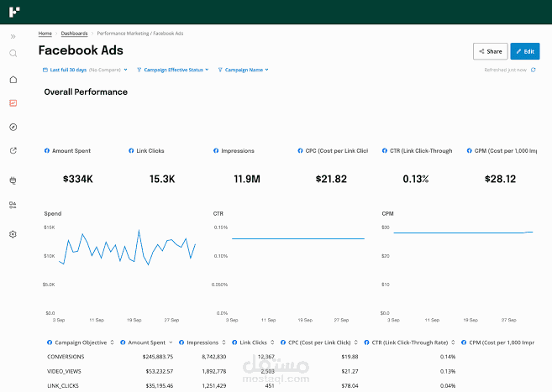The height and width of the screenshot is (392, 552).
Task: Click the Facebook icon beside CTR metric title
Action: [385, 150]
